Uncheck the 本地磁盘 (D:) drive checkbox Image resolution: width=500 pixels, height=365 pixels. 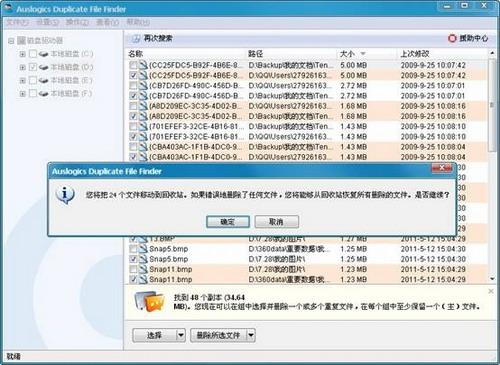[33, 67]
